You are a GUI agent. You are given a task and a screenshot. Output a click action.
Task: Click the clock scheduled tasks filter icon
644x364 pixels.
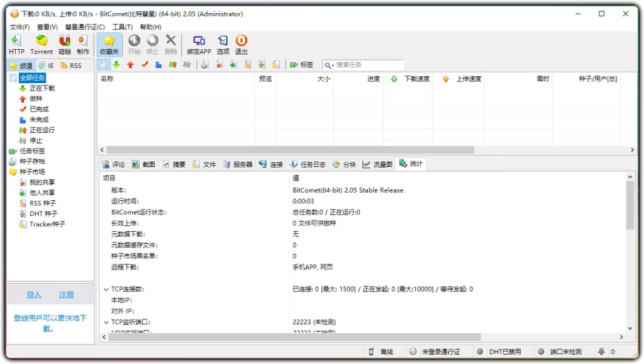204,65
